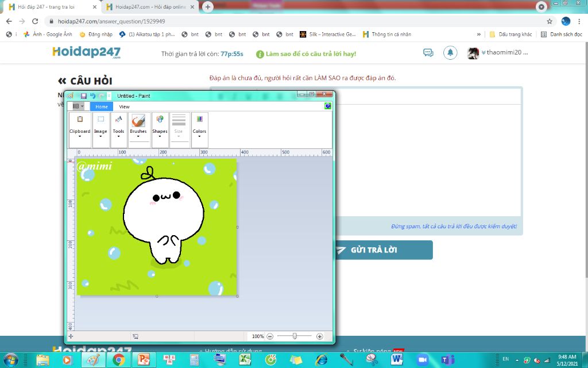Viewport: 588px width, 368px height.
Task: Open the Paint help icon
Action: click(328, 106)
